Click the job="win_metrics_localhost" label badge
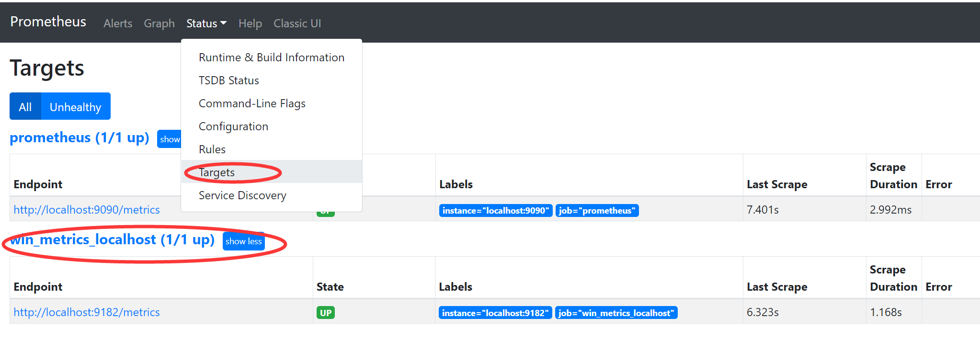The height and width of the screenshot is (341, 980). [616, 313]
